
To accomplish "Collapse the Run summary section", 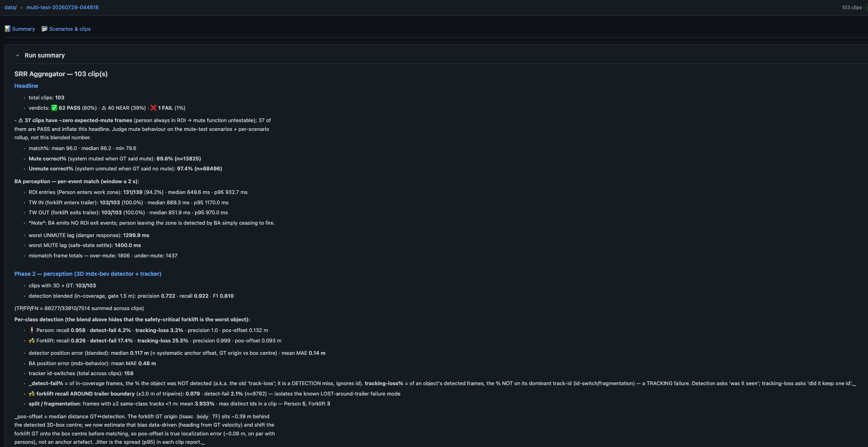I will (x=18, y=55).
